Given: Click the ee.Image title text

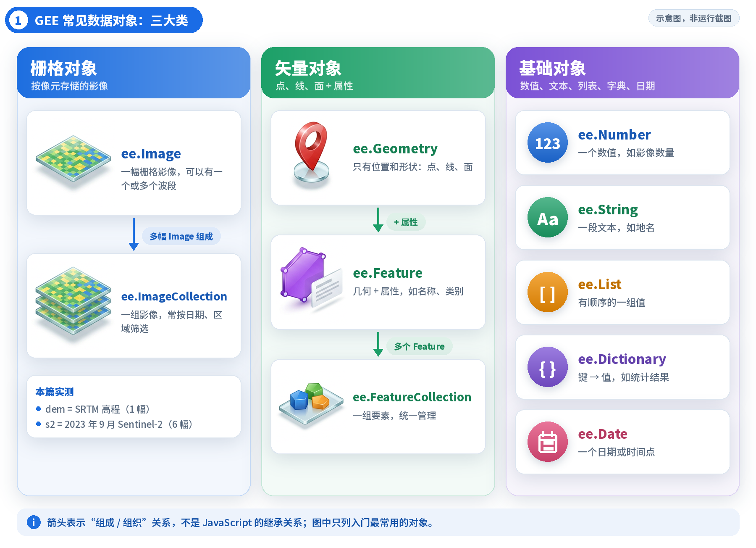Looking at the screenshot, I should click(151, 154).
